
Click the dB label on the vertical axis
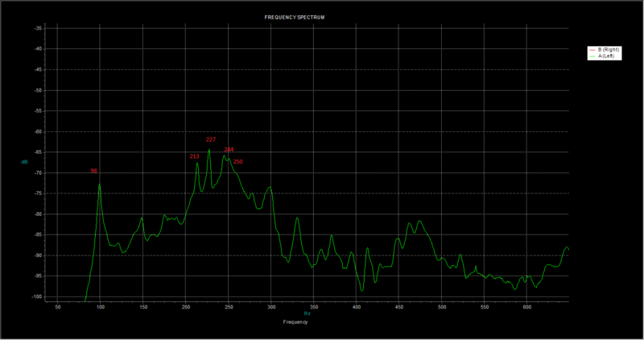(x=24, y=163)
